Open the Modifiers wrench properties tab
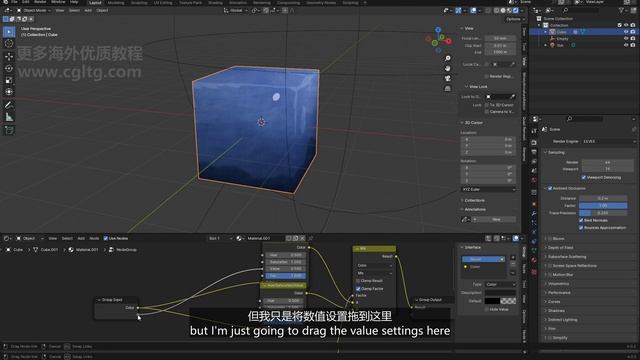640x360 pixels. pos(534,213)
